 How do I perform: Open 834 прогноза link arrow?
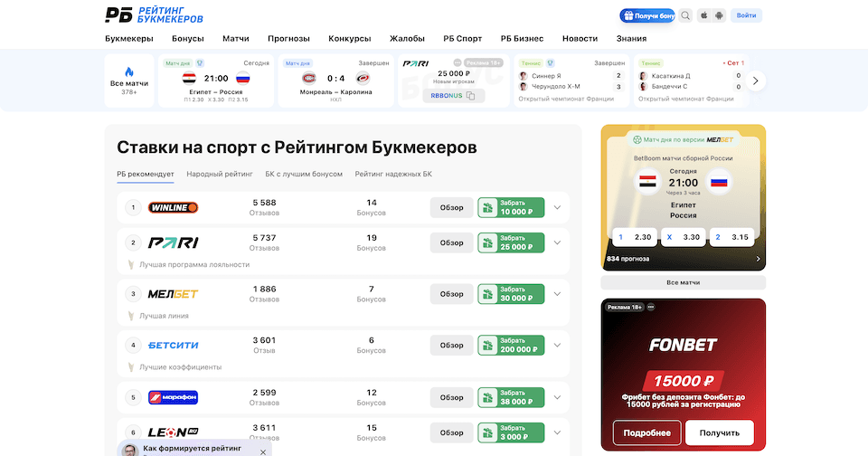(x=758, y=259)
